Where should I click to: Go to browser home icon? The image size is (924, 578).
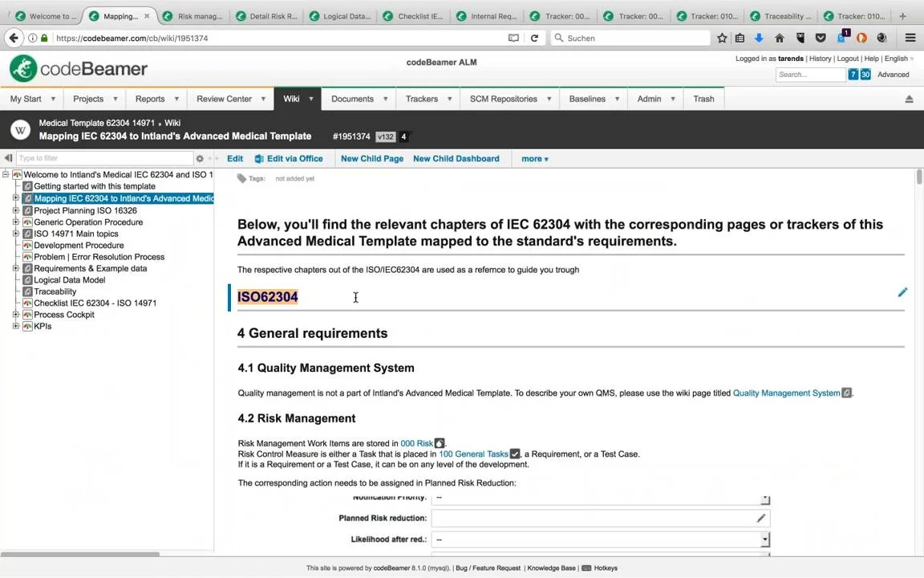(779, 38)
